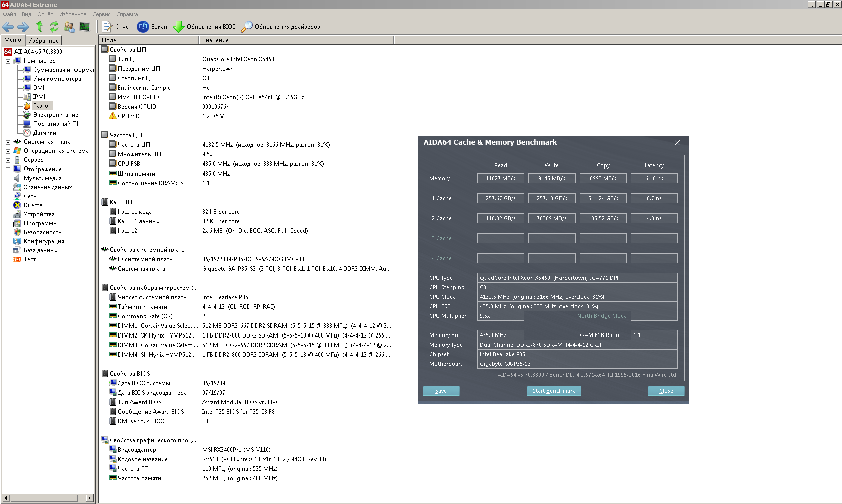Expand the Сервер tree node
The width and height of the screenshot is (842, 504).
point(8,160)
